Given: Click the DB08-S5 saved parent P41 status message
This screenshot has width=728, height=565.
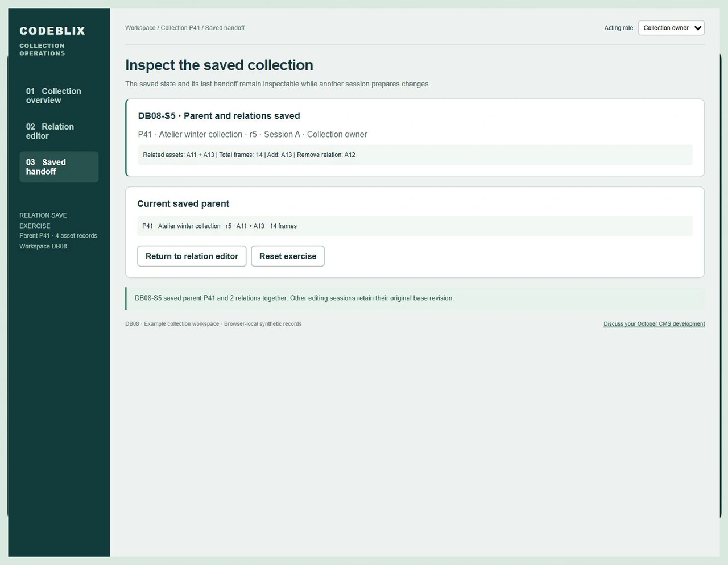Looking at the screenshot, I should 415,298.
